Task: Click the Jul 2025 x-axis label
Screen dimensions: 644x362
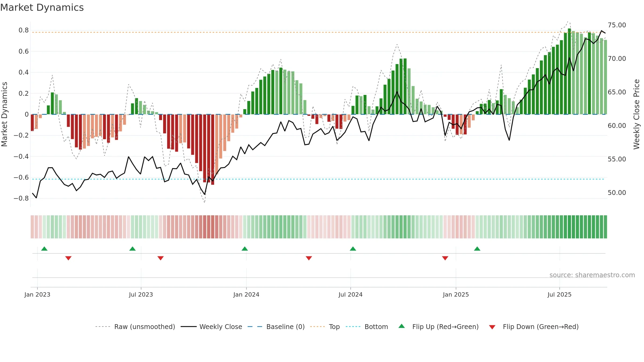Action: pyautogui.click(x=559, y=294)
